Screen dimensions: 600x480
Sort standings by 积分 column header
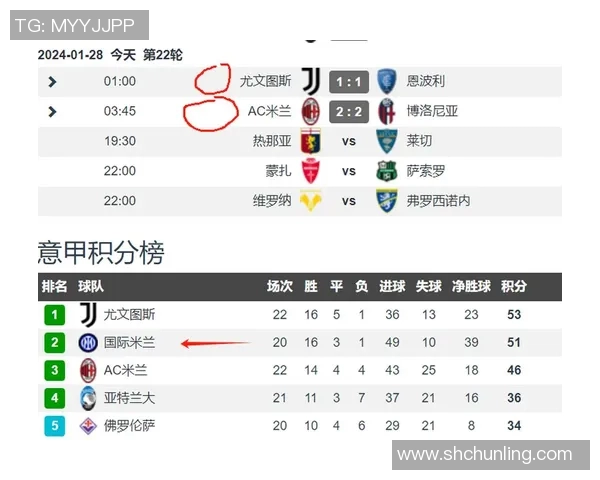(x=514, y=287)
